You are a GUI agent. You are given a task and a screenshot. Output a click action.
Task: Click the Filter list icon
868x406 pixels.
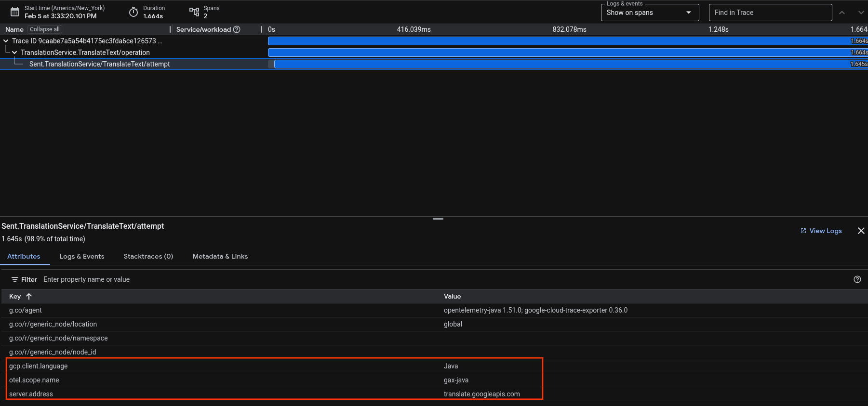[15, 279]
